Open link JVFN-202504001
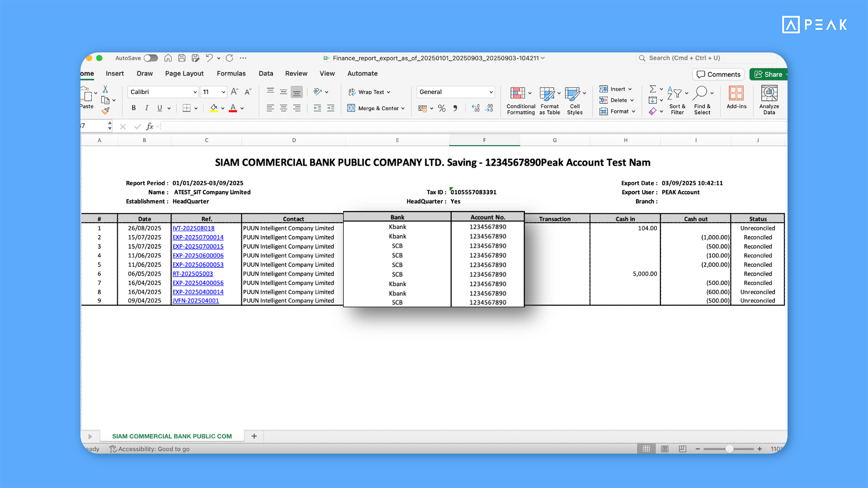868x488 pixels. 196,300
